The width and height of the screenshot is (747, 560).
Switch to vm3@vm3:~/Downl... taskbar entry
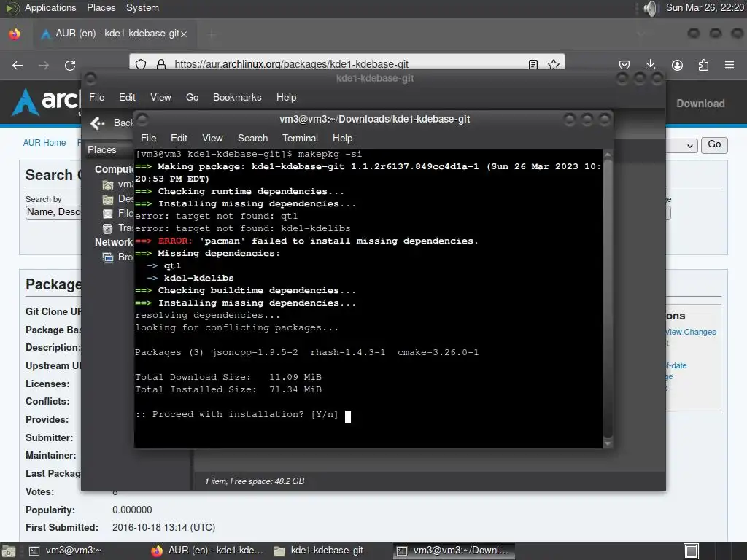click(454, 551)
